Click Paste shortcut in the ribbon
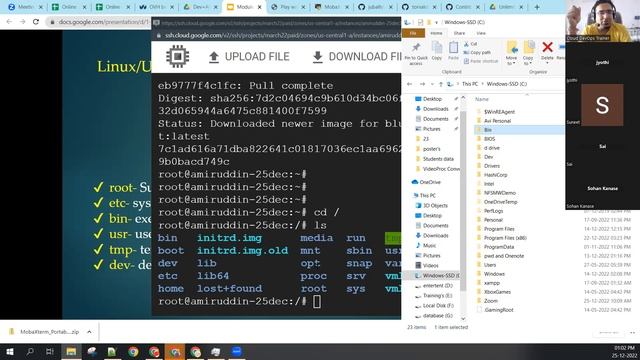The width and height of the screenshot is (640, 360). pyautogui.click(x=481, y=61)
